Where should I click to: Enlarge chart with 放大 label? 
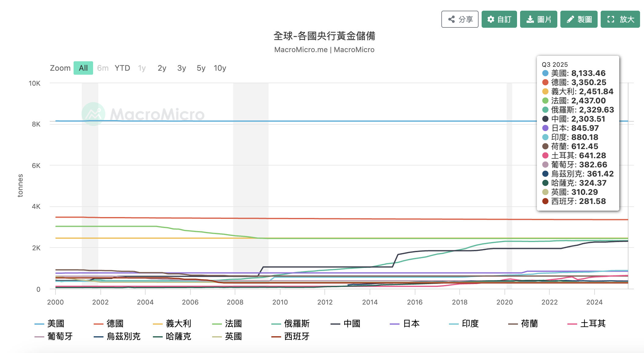point(627,19)
